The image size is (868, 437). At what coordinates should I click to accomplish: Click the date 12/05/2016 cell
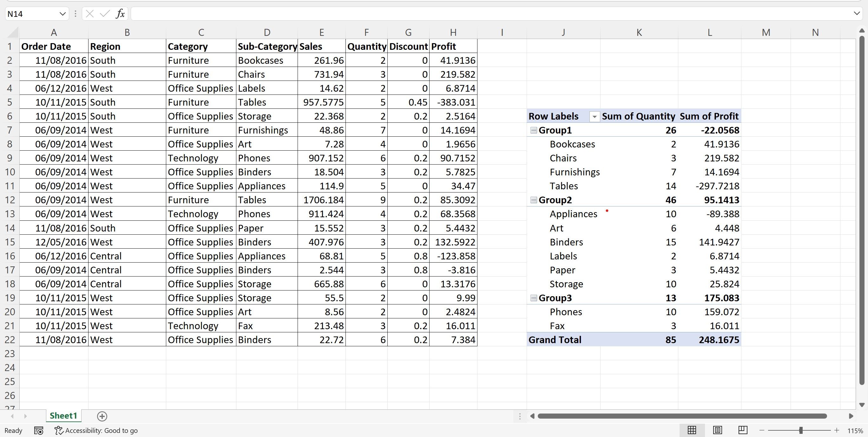pos(54,242)
